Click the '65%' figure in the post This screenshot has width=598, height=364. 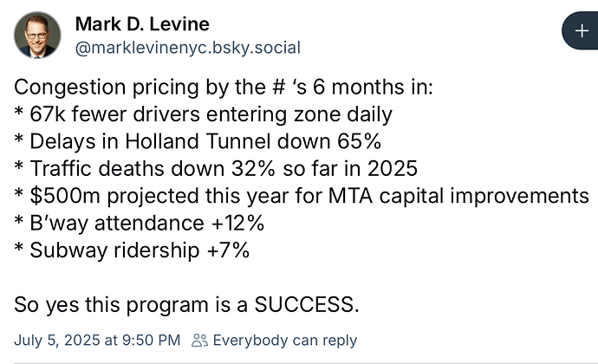click(359, 141)
